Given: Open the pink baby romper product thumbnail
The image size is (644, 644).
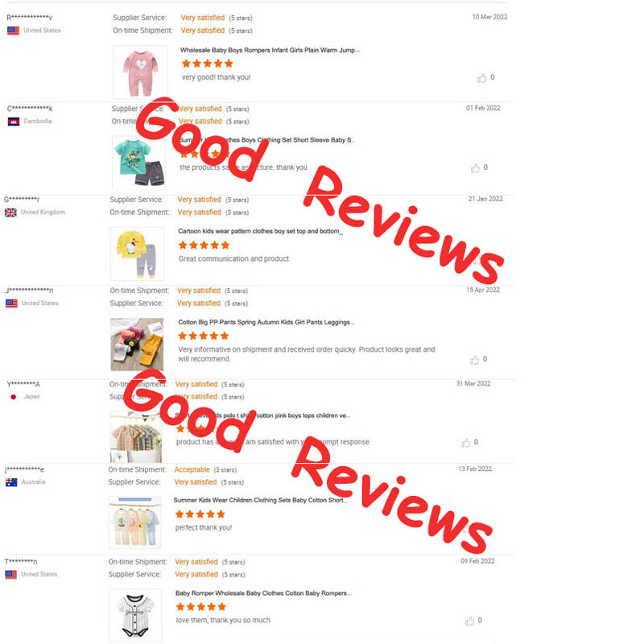Looking at the screenshot, I should tap(140, 72).
